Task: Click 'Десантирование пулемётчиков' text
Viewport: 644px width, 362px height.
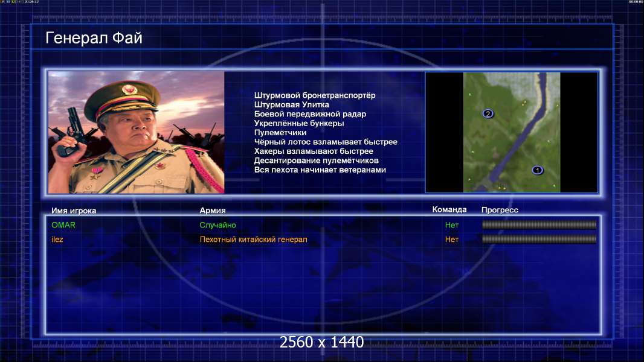Action: [x=316, y=160]
